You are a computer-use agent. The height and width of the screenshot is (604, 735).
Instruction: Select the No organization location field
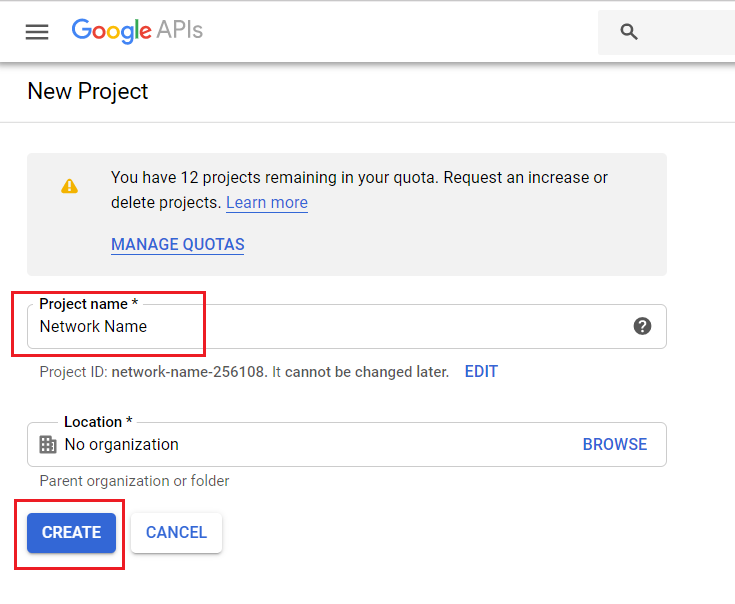pyautogui.click(x=347, y=444)
